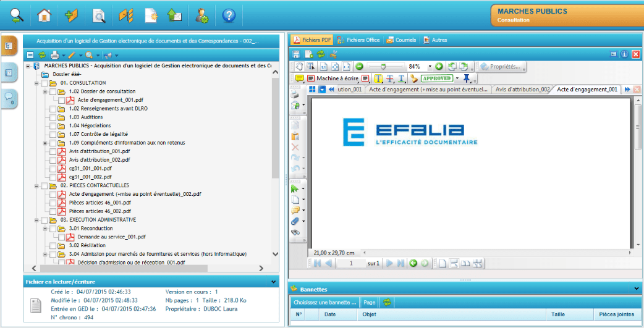Open the 'Choisissez une bannette' dropdown
The image size is (644, 328).
[325, 302]
